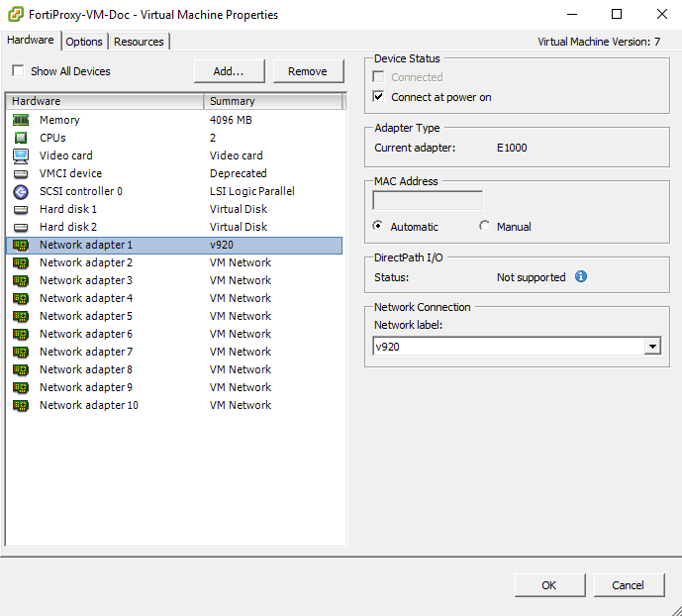This screenshot has height=616, width=682.
Task: Switch to the Hardware tab
Action: 31,40
